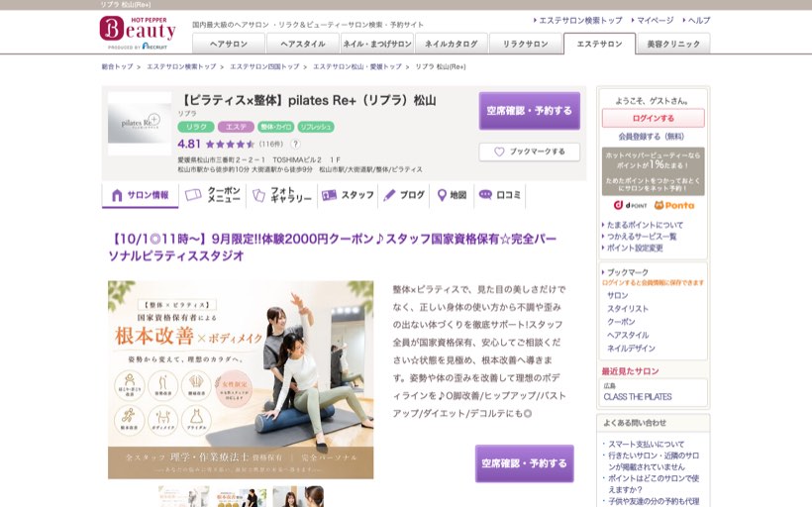The width and height of the screenshot is (812, 507).
Task: Switch to the クーポンメニュー tab
Action: (x=213, y=195)
